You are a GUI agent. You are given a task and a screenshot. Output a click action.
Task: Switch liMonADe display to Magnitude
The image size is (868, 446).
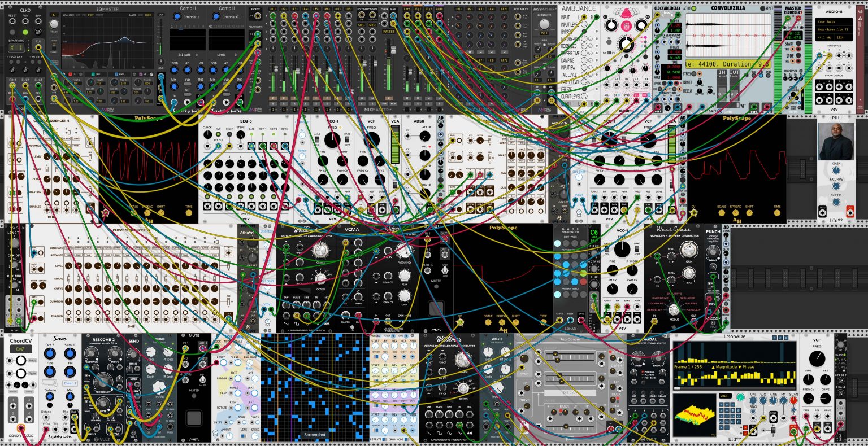pyautogui.click(x=723, y=367)
